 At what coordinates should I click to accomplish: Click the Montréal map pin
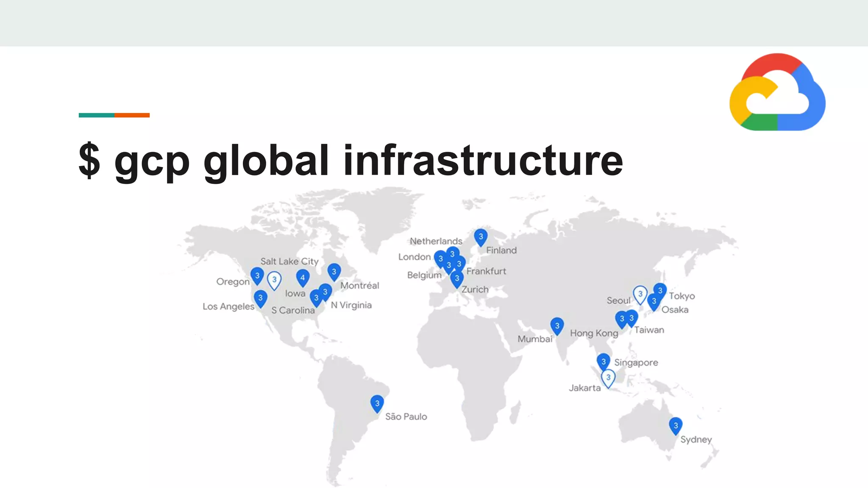(x=334, y=272)
